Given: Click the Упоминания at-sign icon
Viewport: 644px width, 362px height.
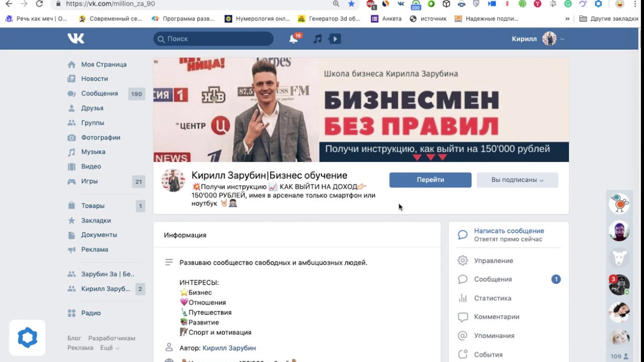Looking at the screenshot, I should coord(462,335).
